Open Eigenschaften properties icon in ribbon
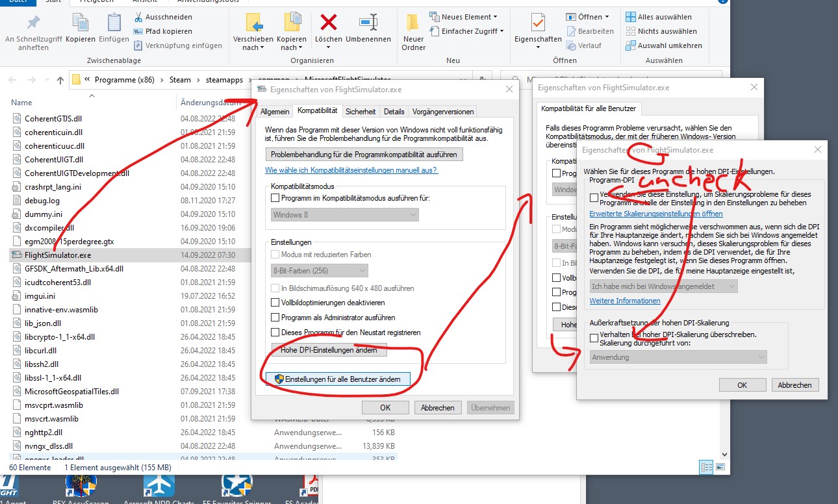 click(538, 23)
